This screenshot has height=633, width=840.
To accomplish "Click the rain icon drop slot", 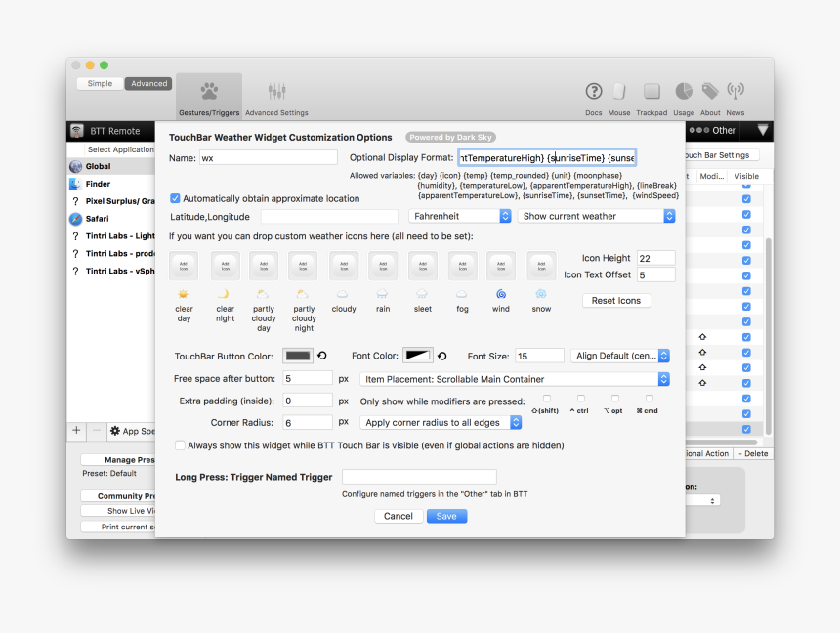I will [x=383, y=266].
